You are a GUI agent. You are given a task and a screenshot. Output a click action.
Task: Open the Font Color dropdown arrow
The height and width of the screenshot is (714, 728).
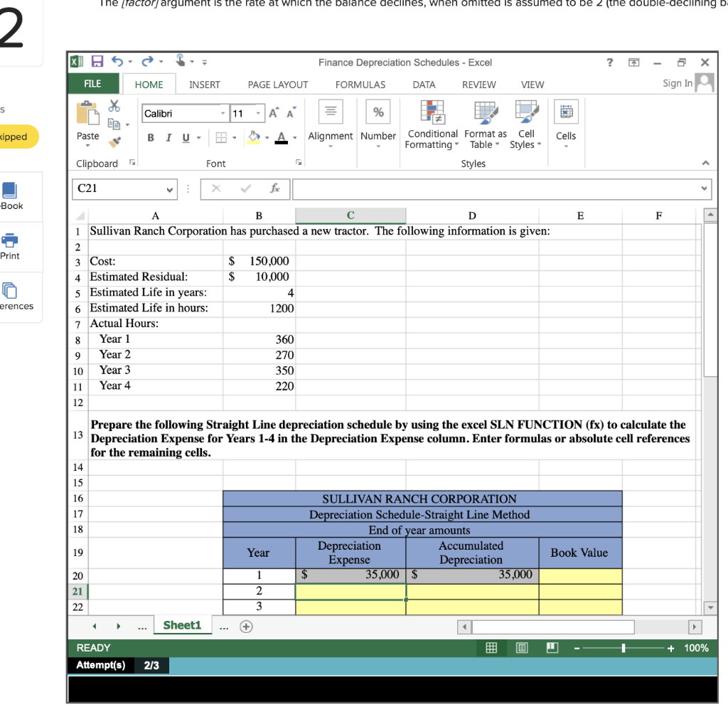tap(295, 137)
